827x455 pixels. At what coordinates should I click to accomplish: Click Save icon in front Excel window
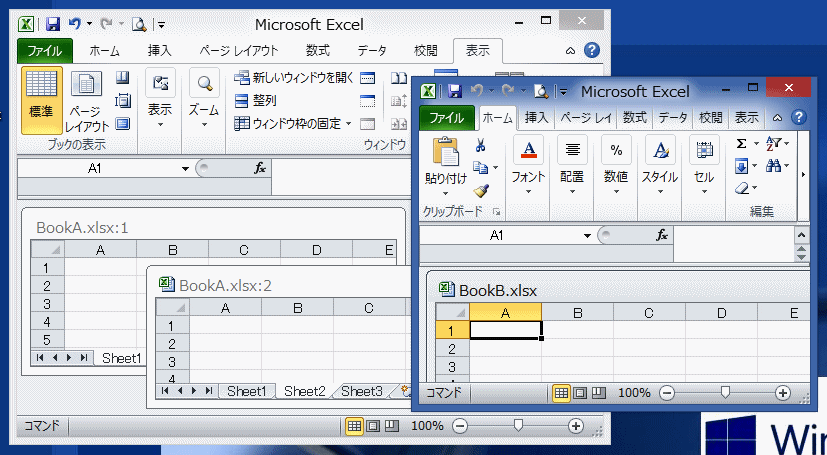(x=455, y=91)
